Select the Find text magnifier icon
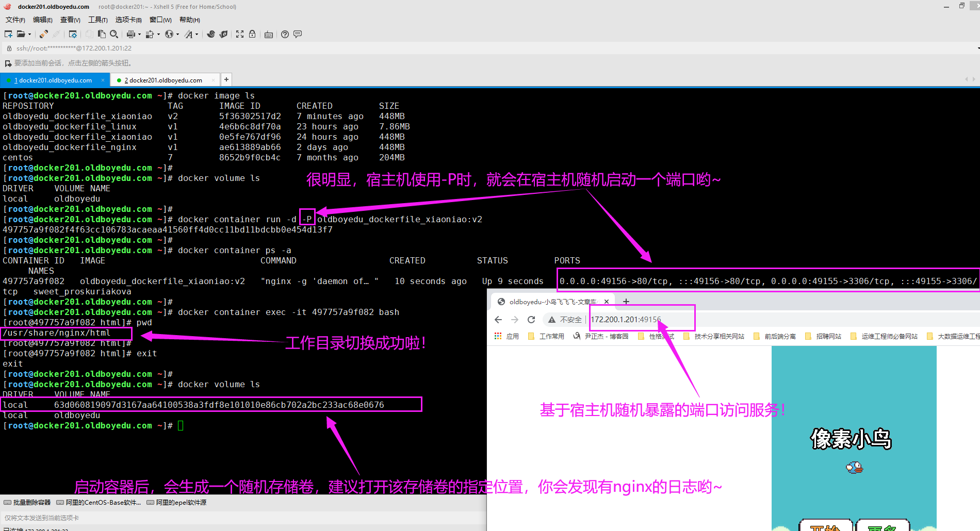The width and height of the screenshot is (980, 531). click(x=113, y=34)
